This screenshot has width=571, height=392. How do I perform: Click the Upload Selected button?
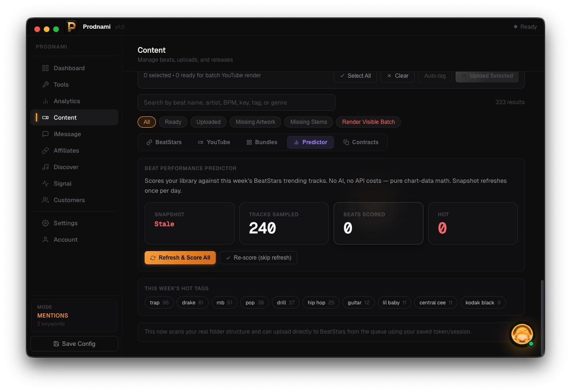(x=487, y=76)
